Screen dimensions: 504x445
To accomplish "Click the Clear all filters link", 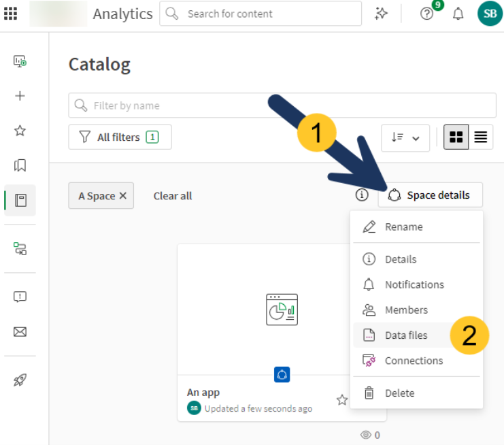I will click(173, 196).
